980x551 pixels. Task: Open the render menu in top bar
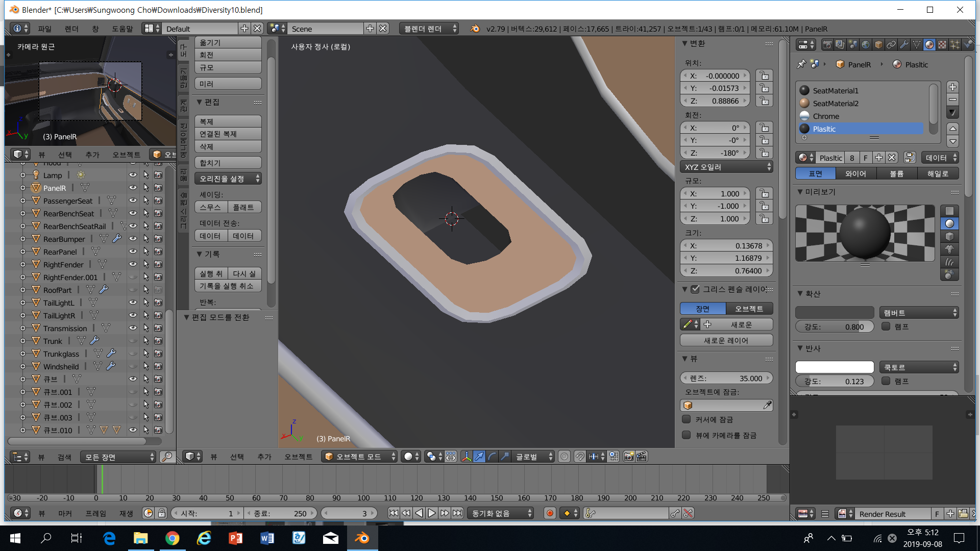coord(71,29)
